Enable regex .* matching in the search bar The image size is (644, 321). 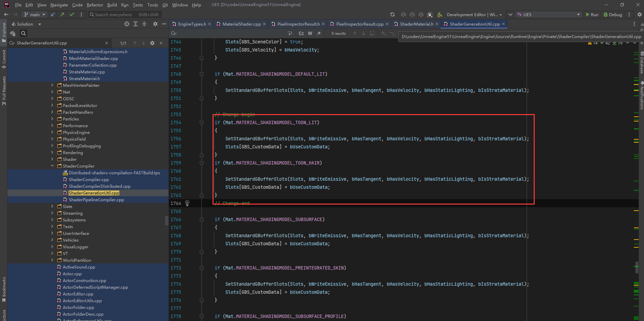(318, 33)
